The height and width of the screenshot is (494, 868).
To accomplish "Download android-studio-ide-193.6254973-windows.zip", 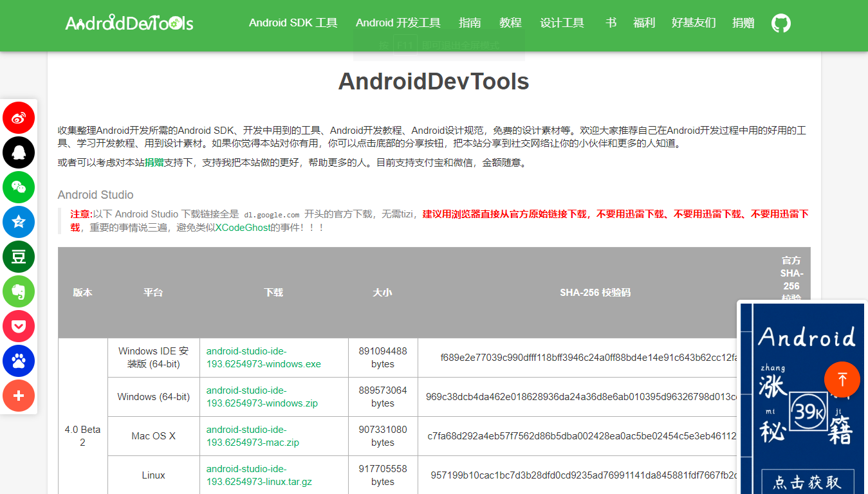I will pos(262,397).
